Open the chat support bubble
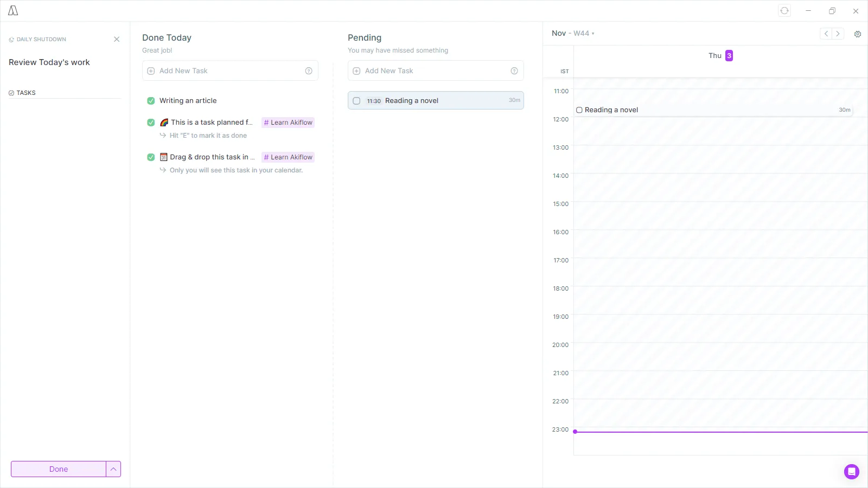This screenshot has height=488, width=868. coord(852,472)
